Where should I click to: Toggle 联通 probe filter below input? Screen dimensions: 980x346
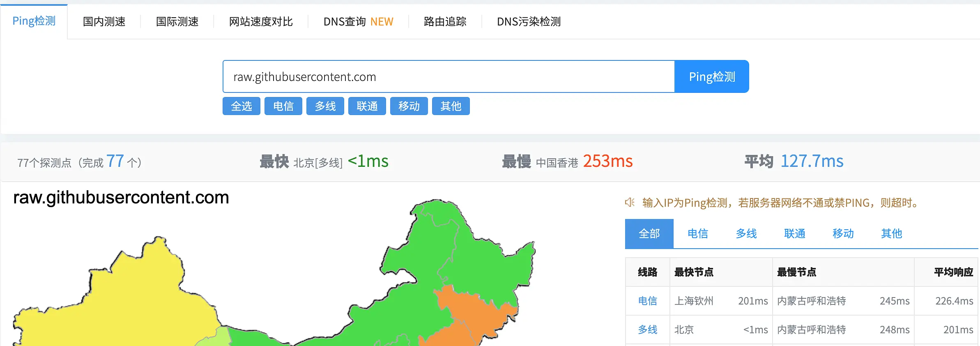[367, 106]
